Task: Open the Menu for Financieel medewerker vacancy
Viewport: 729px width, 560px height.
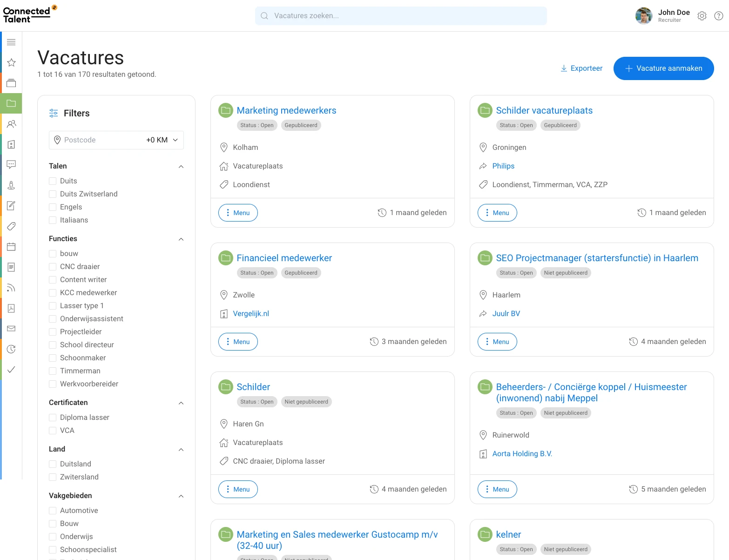Action: click(x=237, y=341)
